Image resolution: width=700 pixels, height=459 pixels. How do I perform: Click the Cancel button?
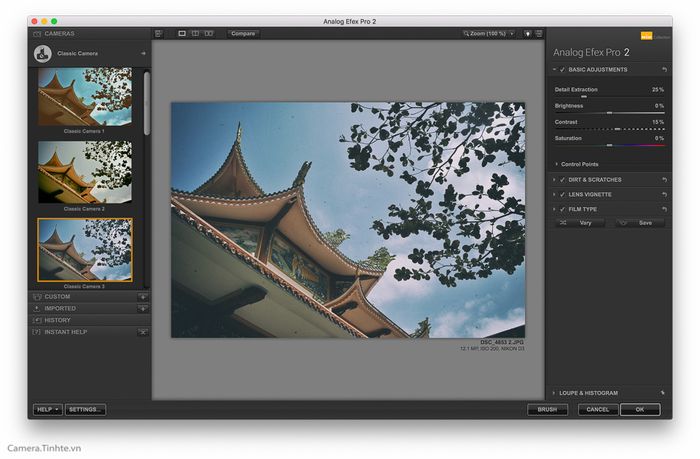[x=598, y=409]
